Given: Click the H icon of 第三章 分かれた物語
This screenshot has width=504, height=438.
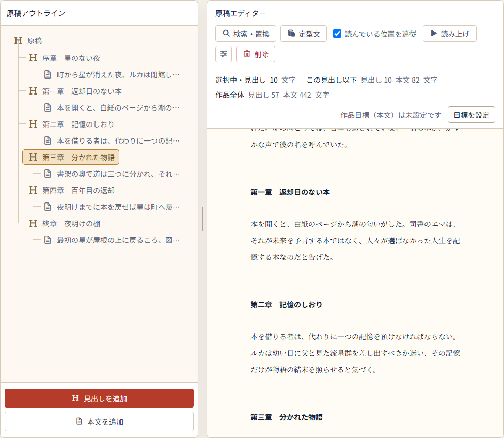Looking at the screenshot, I should coord(33,157).
